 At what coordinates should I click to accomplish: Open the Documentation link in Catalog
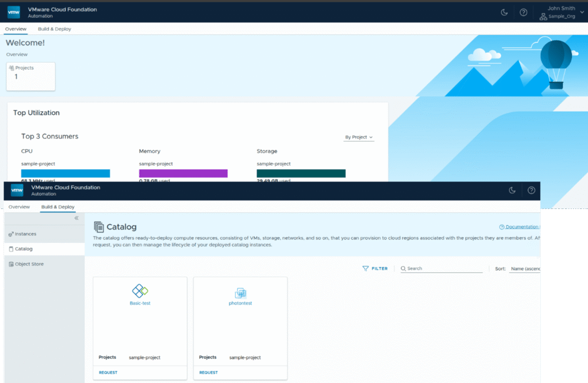tap(520, 227)
